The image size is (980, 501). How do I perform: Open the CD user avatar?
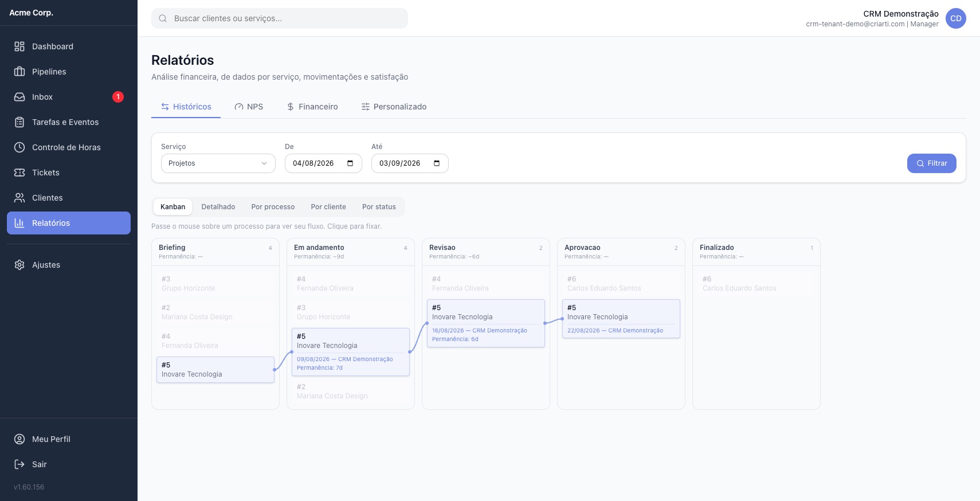click(x=956, y=18)
